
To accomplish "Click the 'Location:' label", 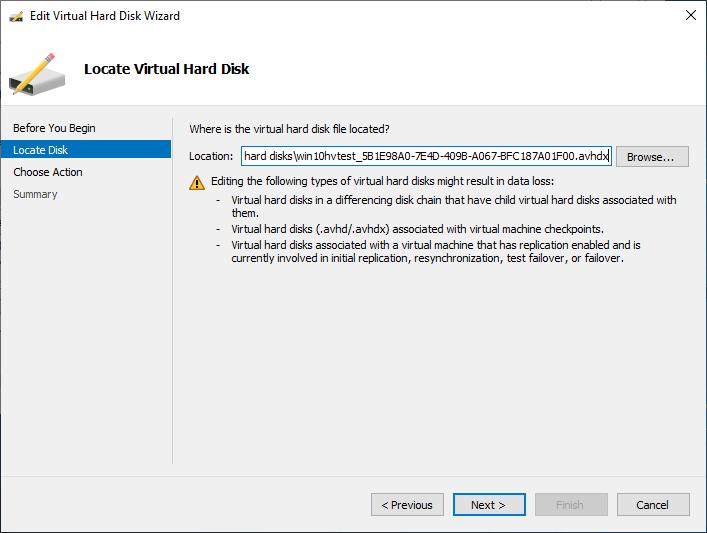I will point(211,156).
